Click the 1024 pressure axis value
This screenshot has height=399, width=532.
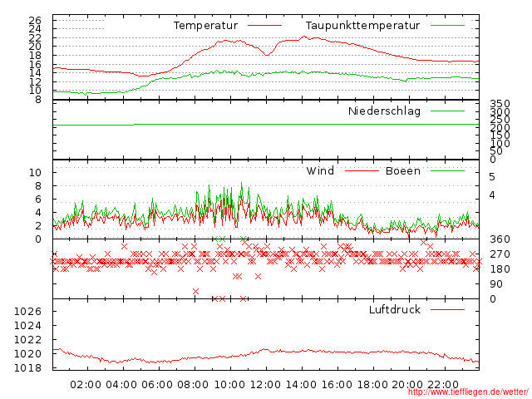(x=27, y=325)
